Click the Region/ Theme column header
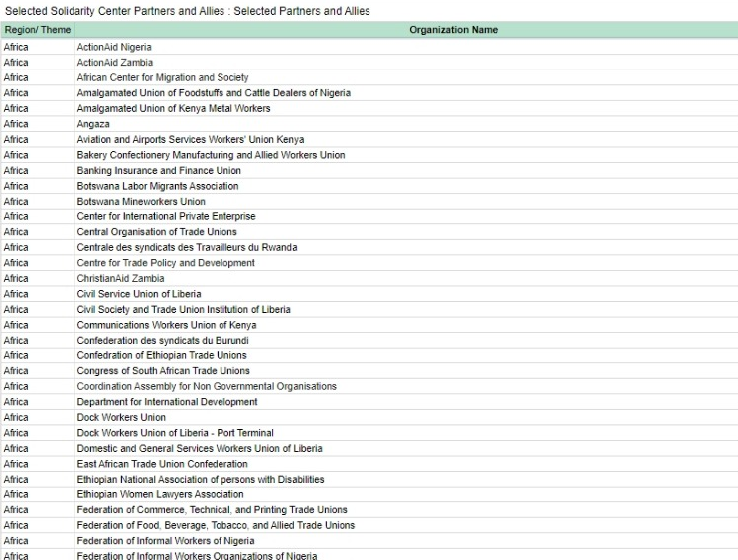Image resolution: width=738 pixels, height=560 pixels. point(38,30)
